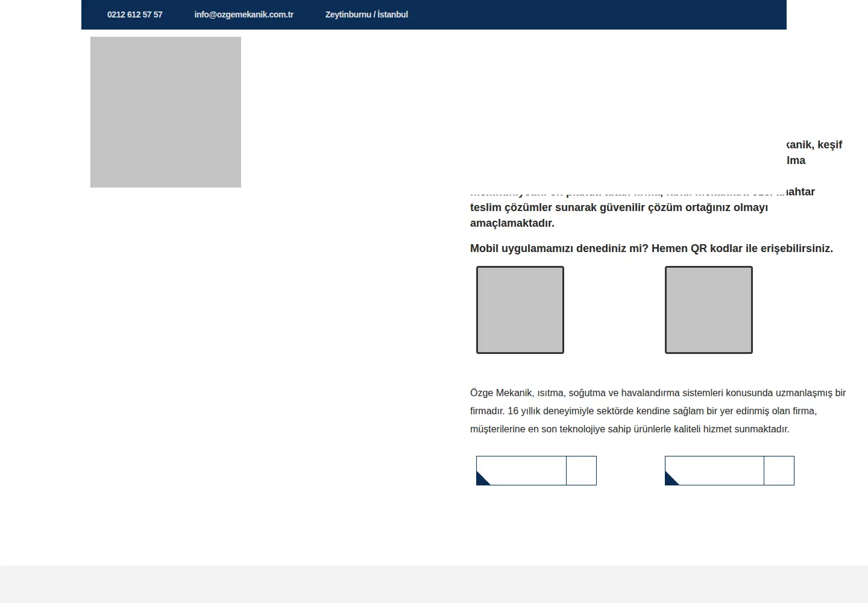Image resolution: width=868 pixels, height=603 pixels.
Task: Call the 0212 612 57 57 phone link
Action: tap(134, 14)
